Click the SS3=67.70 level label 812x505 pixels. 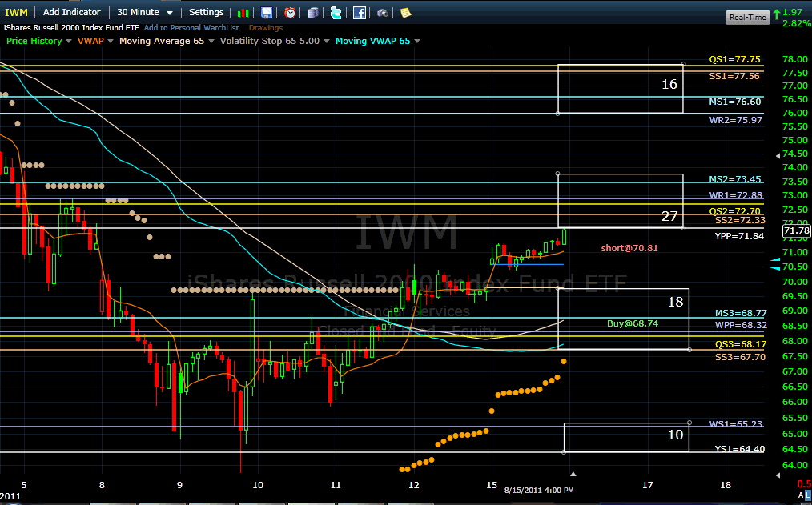tap(740, 357)
